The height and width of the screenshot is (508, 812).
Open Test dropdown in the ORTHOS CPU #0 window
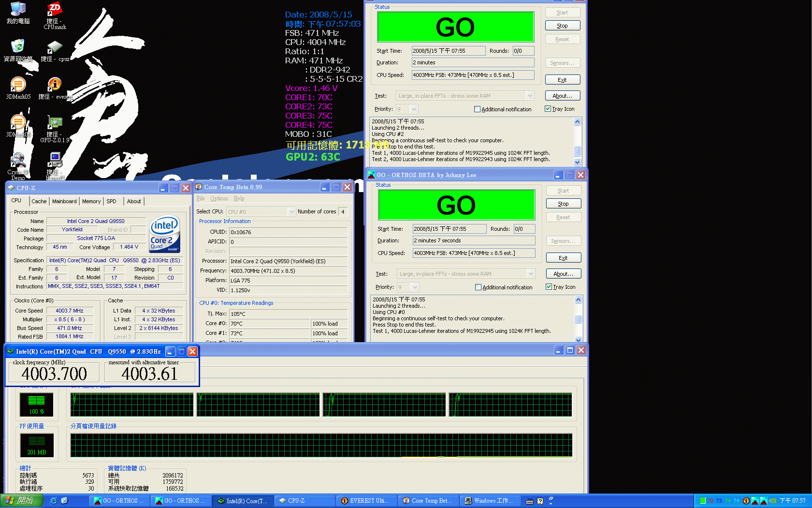(x=466, y=274)
